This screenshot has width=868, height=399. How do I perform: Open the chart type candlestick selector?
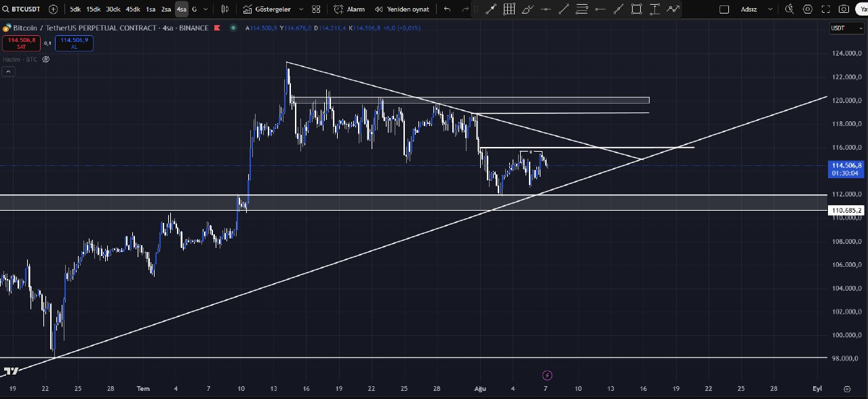pyautogui.click(x=225, y=9)
